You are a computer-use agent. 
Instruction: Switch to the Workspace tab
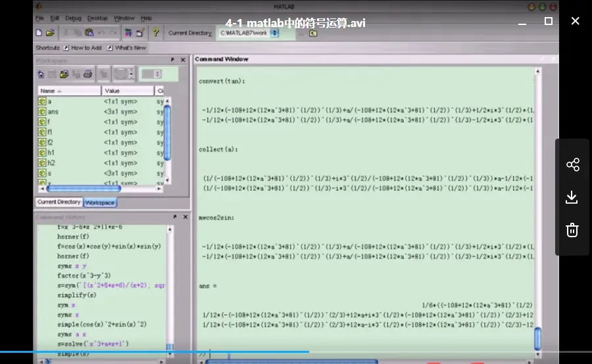pyautogui.click(x=100, y=202)
